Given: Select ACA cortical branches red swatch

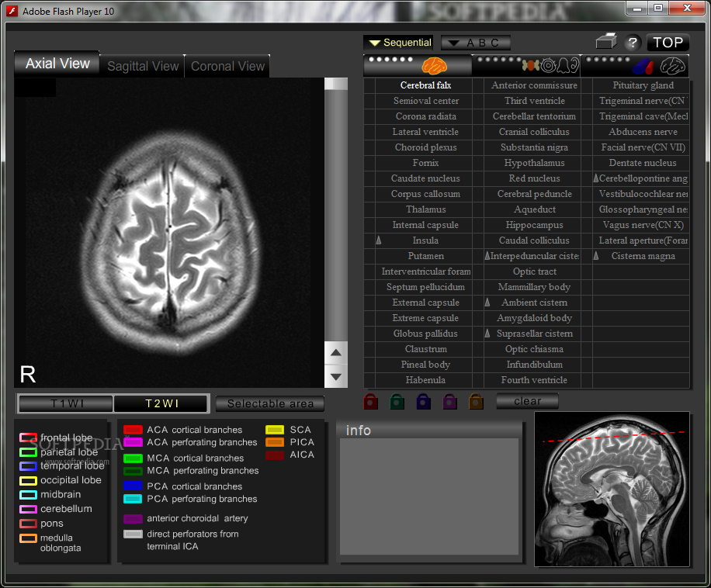Looking at the screenshot, I should click(x=133, y=430).
